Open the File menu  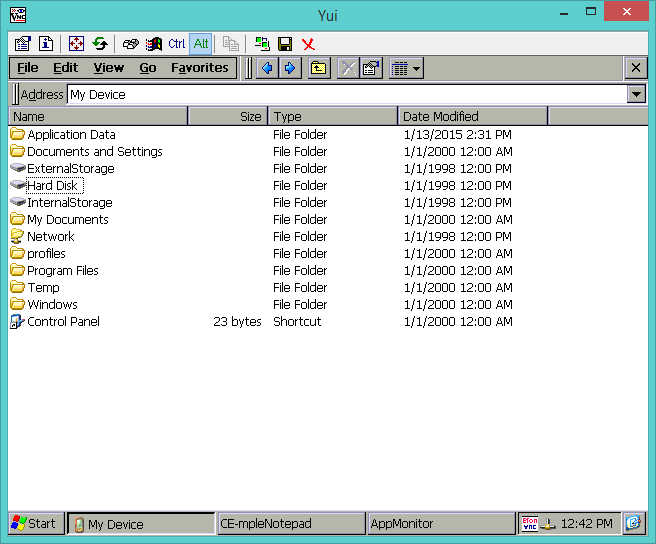(28, 68)
